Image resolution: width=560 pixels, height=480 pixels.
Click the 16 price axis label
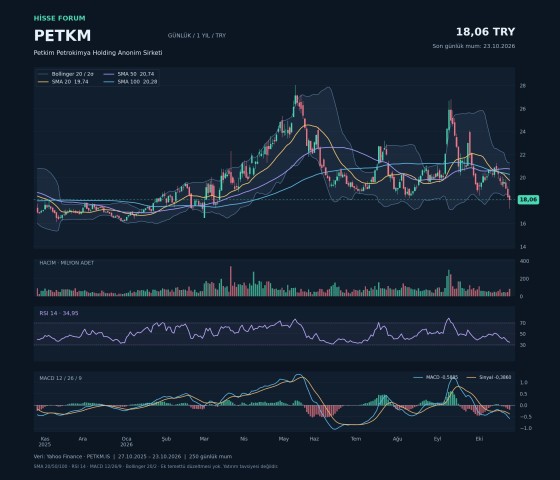[522, 224]
